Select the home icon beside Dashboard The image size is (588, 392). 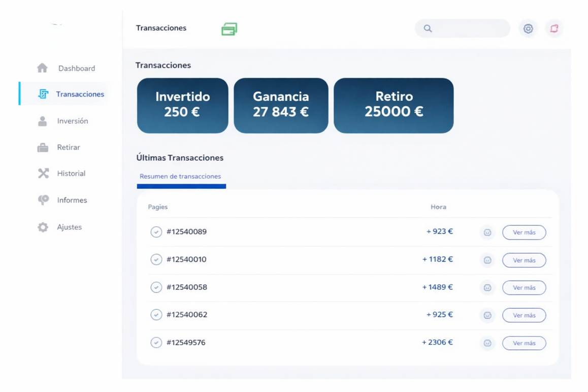(44, 68)
